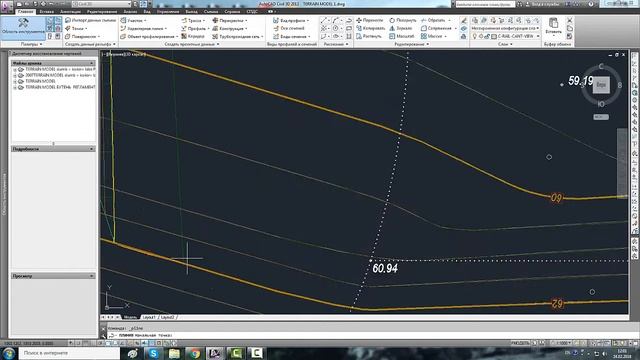
Task: Click Оси сечений (Sample lines) tool
Action: click(289, 28)
